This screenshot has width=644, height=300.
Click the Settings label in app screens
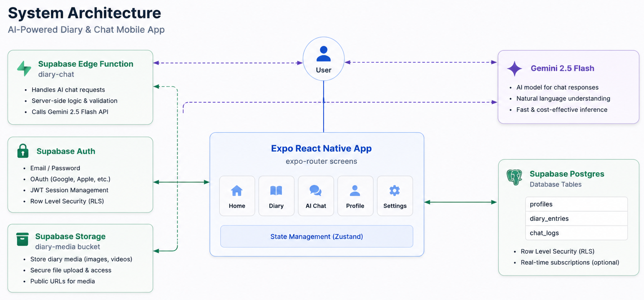395,206
